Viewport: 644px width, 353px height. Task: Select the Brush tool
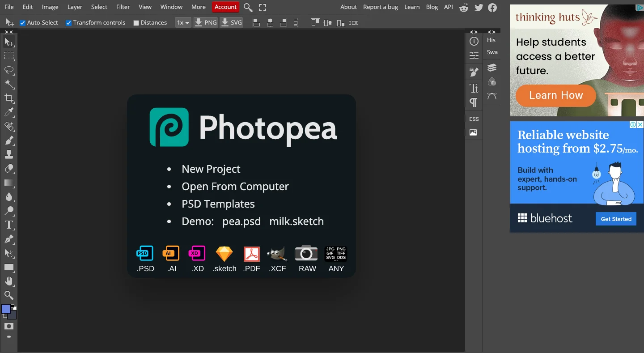8,140
